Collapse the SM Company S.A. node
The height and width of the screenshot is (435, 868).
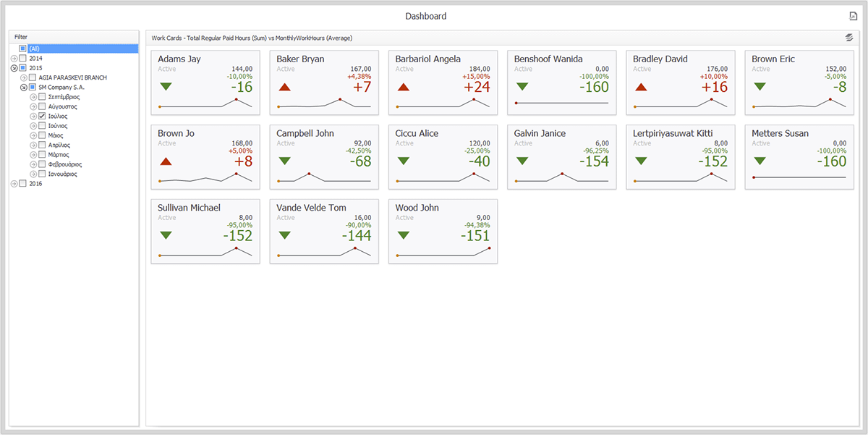pos(23,87)
